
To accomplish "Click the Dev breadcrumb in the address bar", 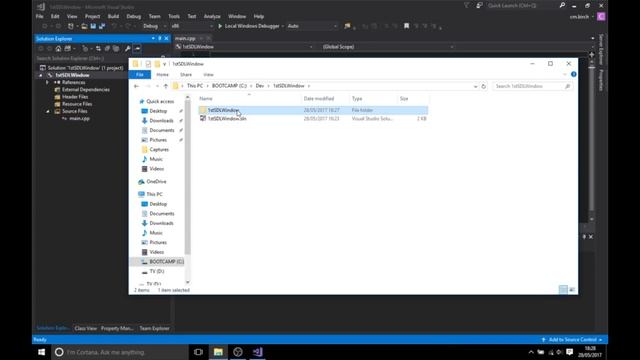I will 260,86.
